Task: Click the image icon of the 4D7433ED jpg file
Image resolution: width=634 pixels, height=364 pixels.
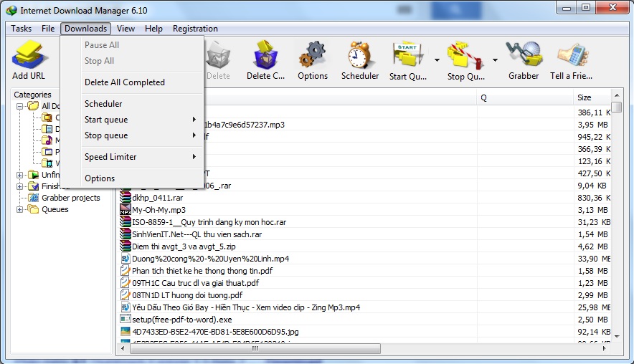Action: (x=126, y=332)
